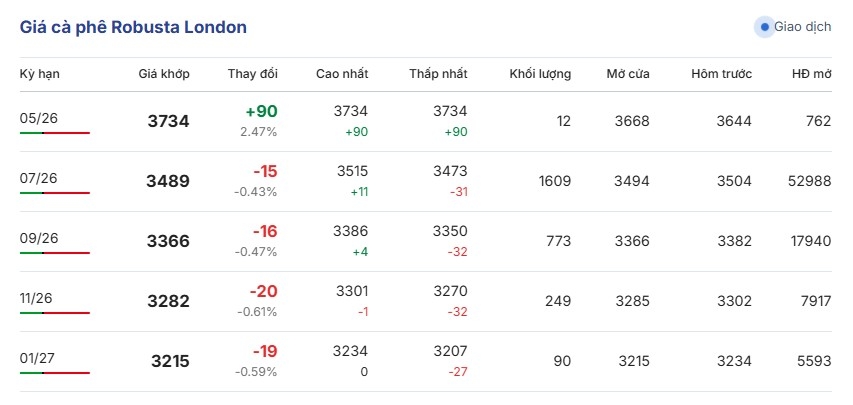Select the 05/26 contract term
The width and height of the screenshot is (853, 405).
(x=39, y=118)
